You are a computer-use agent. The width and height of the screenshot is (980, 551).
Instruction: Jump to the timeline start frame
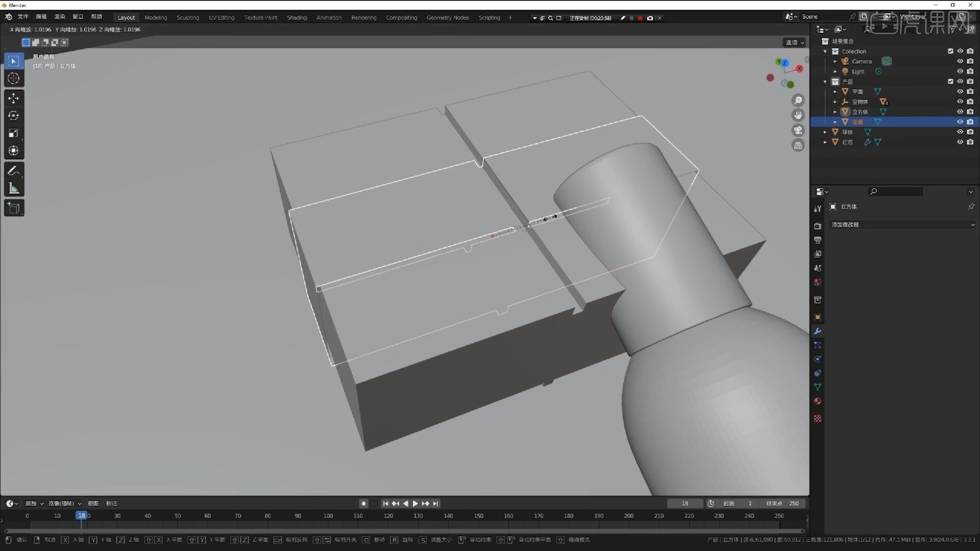click(x=385, y=504)
